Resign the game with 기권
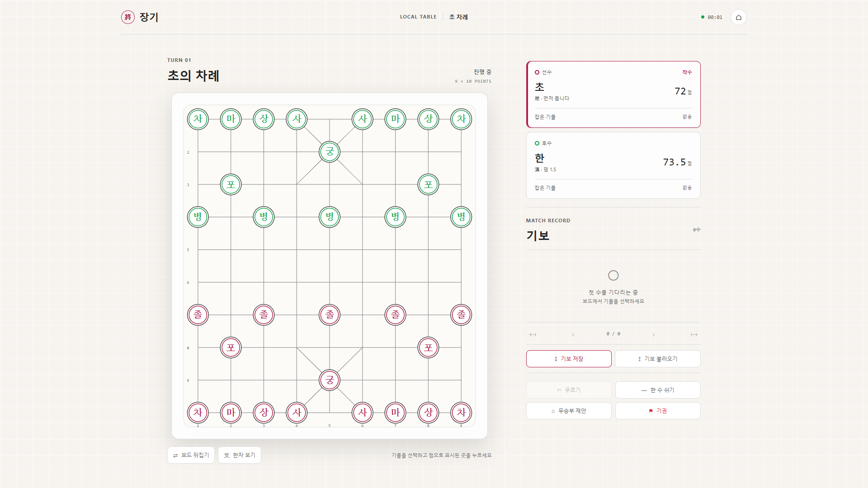 [658, 411]
